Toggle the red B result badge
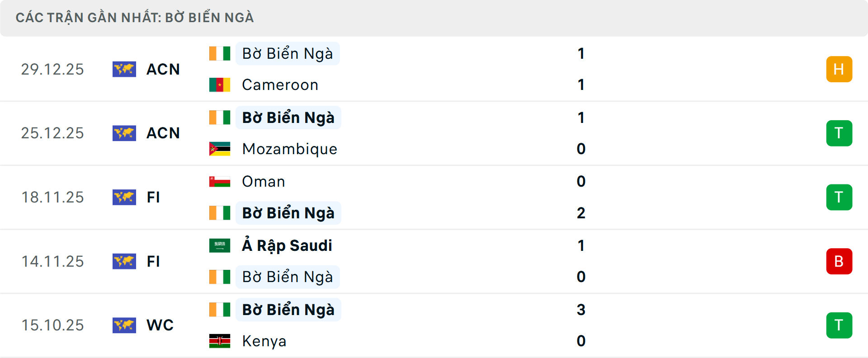 (x=839, y=261)
